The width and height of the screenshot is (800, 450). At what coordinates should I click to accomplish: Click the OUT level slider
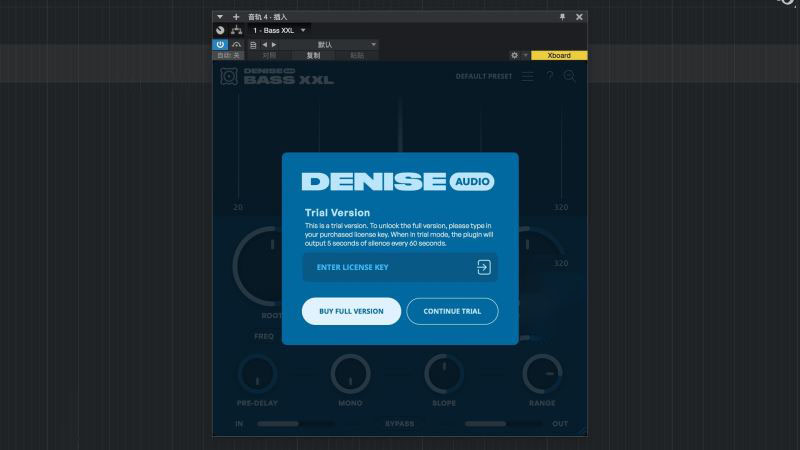pyautogui.click(x=504, y=423)
